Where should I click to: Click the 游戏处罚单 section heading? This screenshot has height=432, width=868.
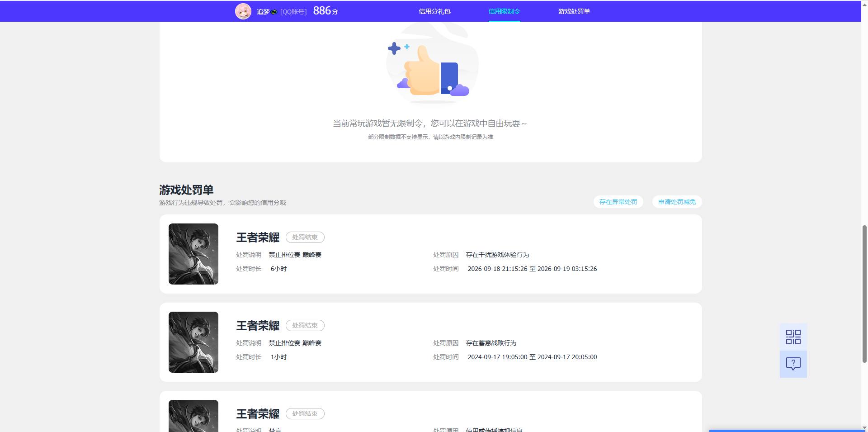[186, 190]
